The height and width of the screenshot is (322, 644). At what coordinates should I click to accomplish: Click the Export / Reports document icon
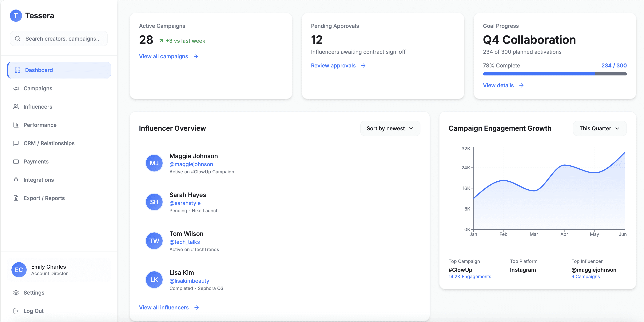click(16, 198)
